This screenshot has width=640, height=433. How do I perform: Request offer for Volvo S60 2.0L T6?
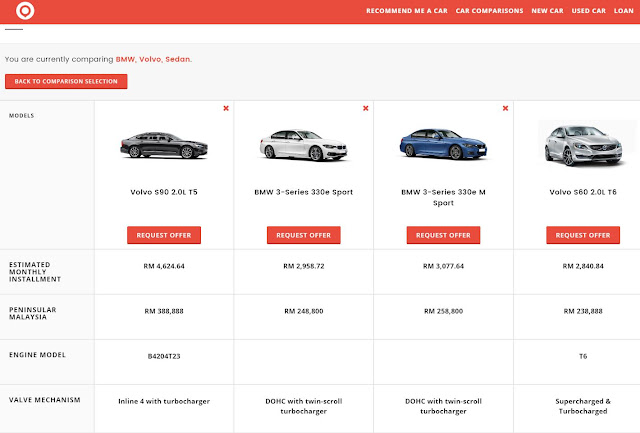(x=583, y=235)
